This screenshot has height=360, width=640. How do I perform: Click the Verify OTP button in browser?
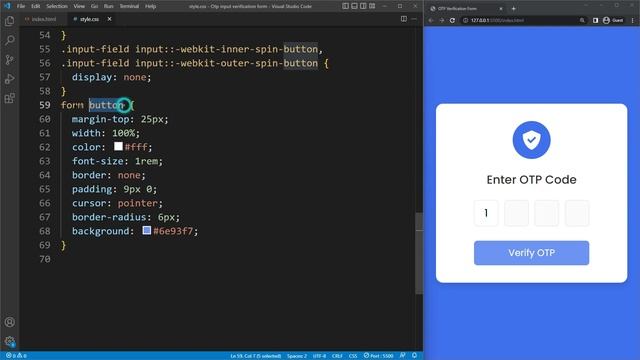[x=531, y=253]
